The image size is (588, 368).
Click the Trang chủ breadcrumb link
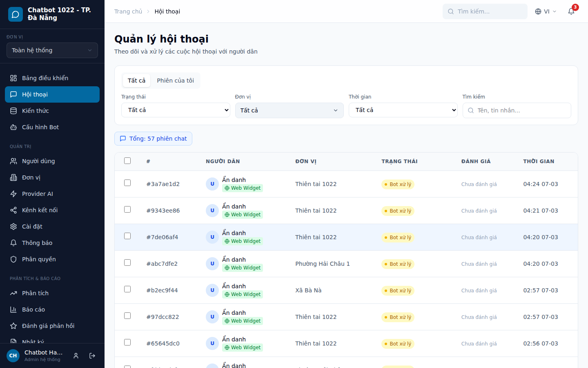click(x=128, y=11)
